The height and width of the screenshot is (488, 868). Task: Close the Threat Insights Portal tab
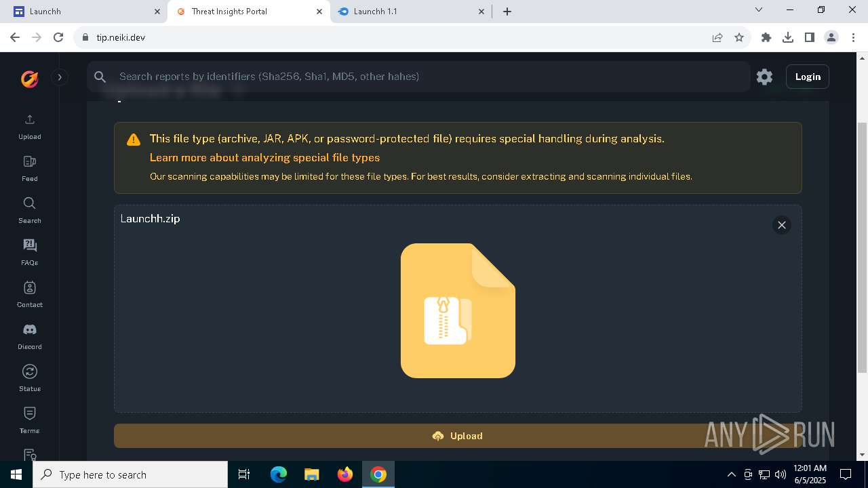pyautogui.click(x=319, y=12)
